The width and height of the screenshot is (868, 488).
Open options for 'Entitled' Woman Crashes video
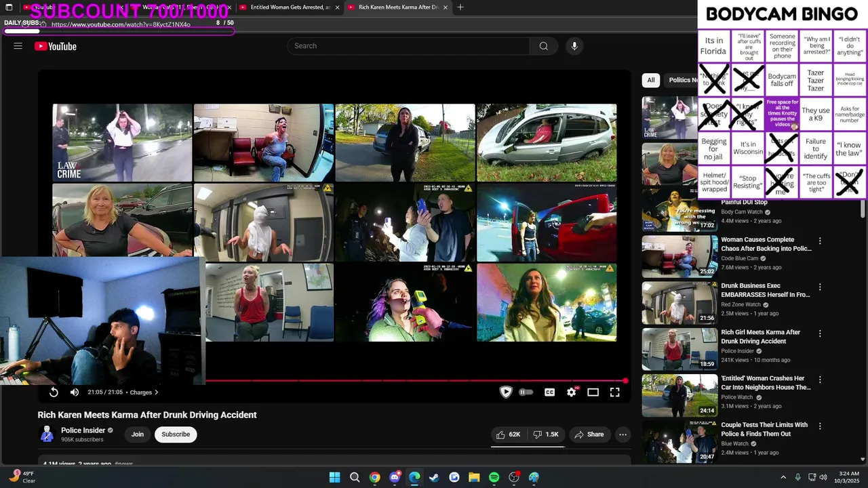(x=820, y=380)
